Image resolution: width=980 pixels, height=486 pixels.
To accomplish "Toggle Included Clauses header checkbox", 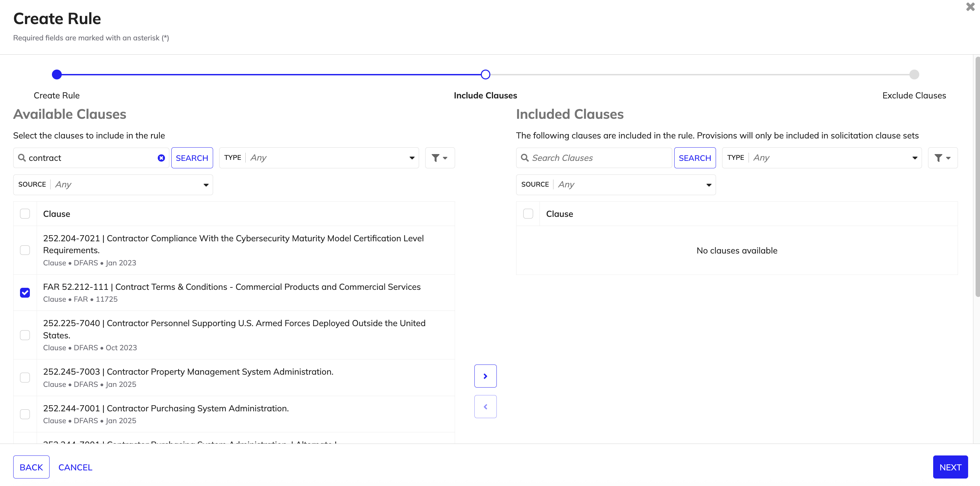I will (x=528, y=214).
